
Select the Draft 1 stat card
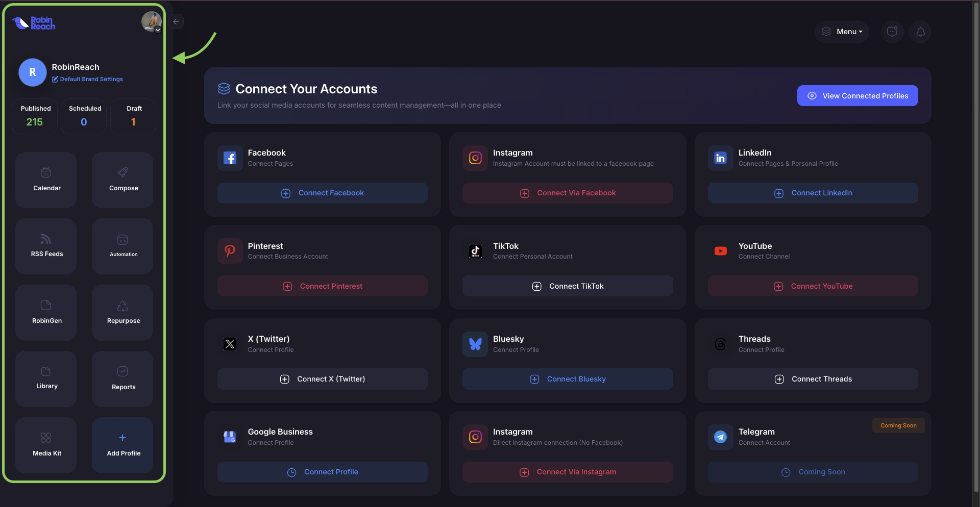click(x=133, y=116)
